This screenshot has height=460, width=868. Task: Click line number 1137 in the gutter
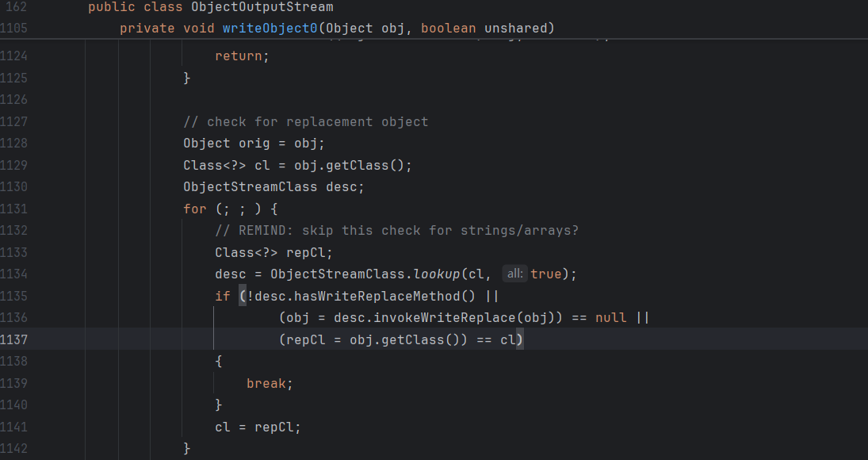pyautogui.click(x=15, y=339)
